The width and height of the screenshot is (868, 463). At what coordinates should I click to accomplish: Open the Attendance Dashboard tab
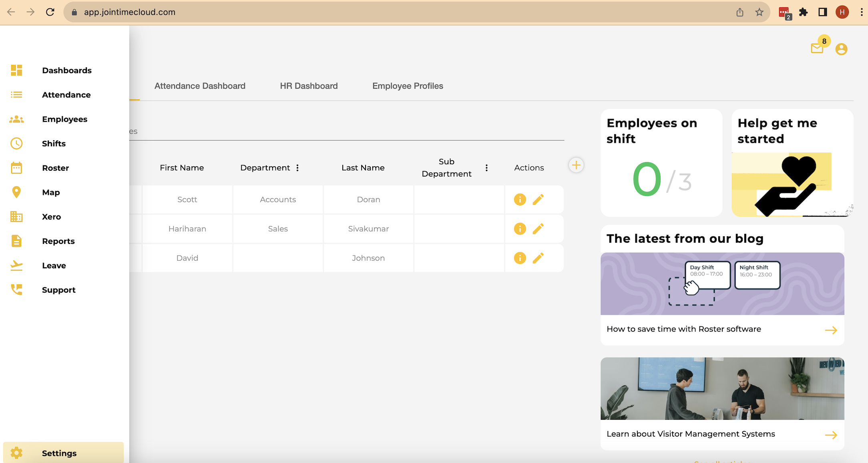[200, 86]
